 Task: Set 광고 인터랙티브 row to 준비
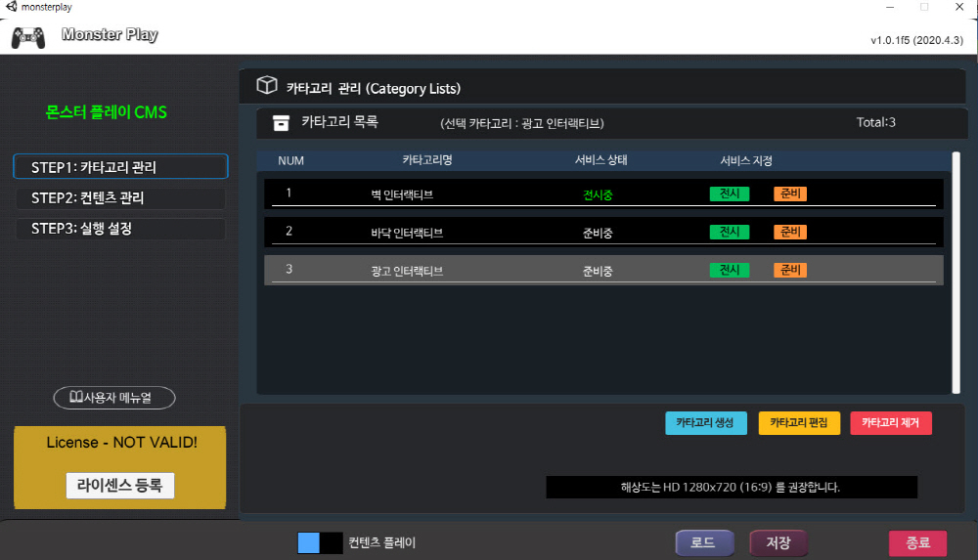tap(790, 270)
